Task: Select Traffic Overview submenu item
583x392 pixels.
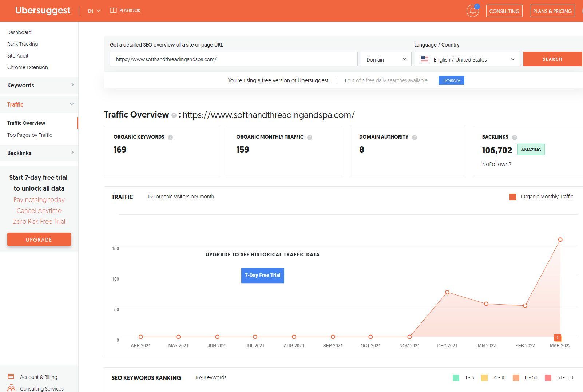Action: tap(26, 123)
